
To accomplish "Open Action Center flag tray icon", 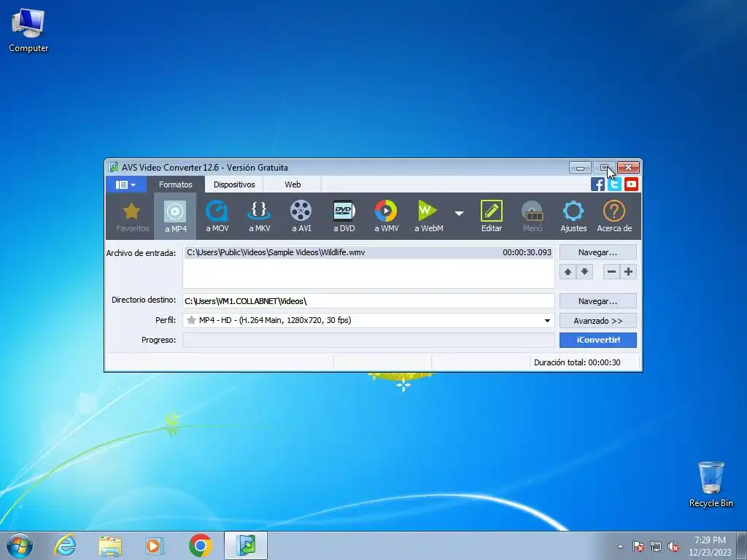I will pos(638,547).
